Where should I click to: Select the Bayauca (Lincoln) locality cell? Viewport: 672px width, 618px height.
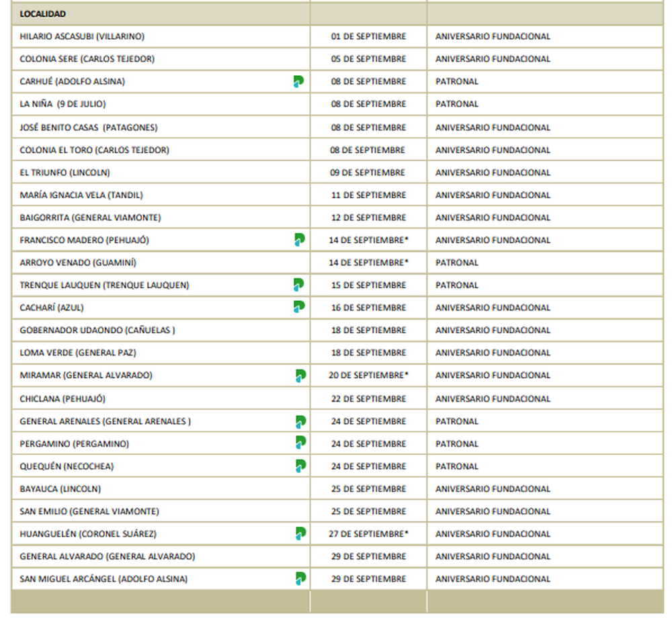pyautogui.click(x=60, y=489)
